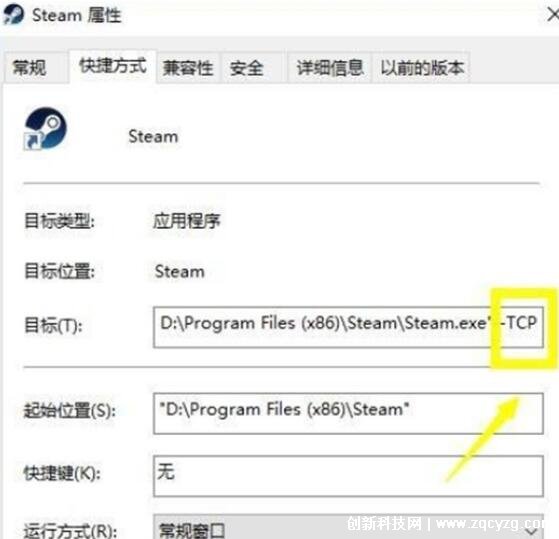The height and width of the screenshot is (539, 559).
Task: Click the 目标(T): label
Action: tap(53, 326)
